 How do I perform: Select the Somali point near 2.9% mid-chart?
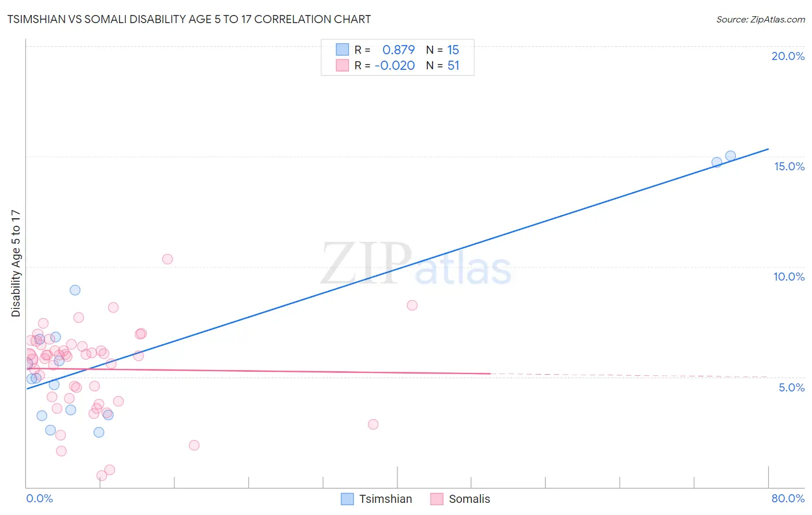pos(373,424)
